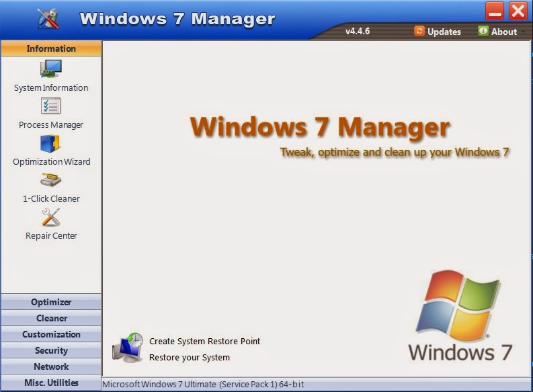This screenshot has width=533, height=392.
Task: Click the 1-Click Cleaner text label
Action: (x=51, y=198)
